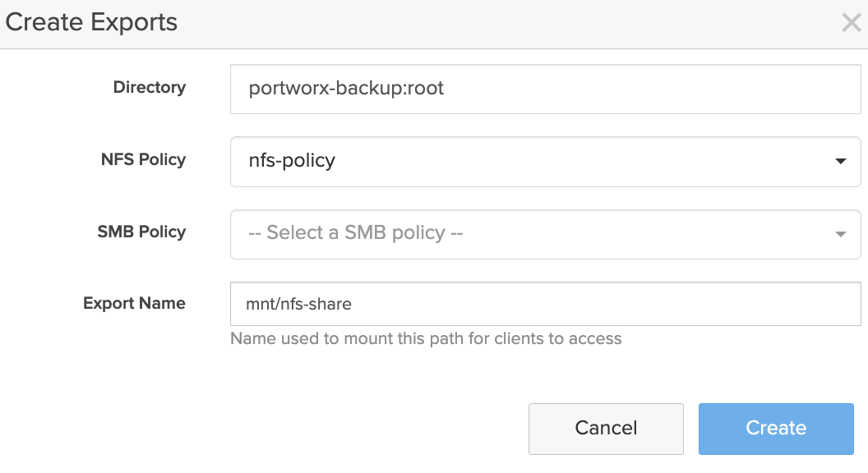The height and width of the screenshot is (473, 868).
Task: Click the Create button
Action: point(776,428)
